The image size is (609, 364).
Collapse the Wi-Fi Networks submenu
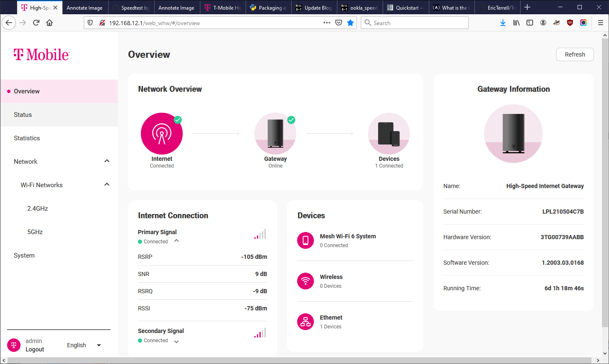(107, 185)
